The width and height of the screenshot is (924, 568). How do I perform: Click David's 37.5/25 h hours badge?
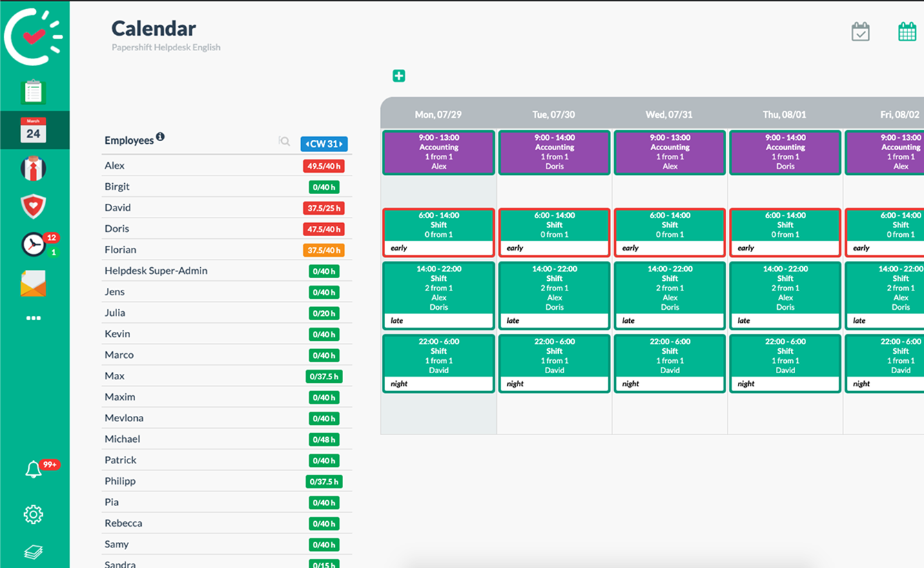[x=323, y=208]
